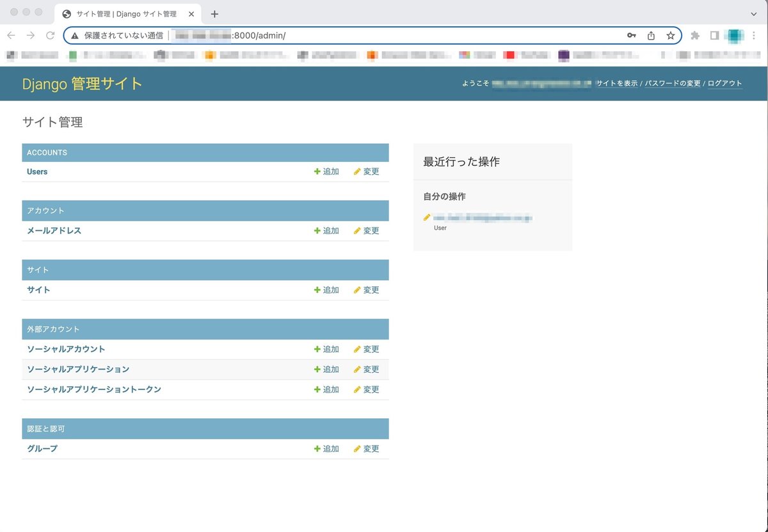Click the browser forward arrow
The image size is (768, 532).
[x=30, y=36]
